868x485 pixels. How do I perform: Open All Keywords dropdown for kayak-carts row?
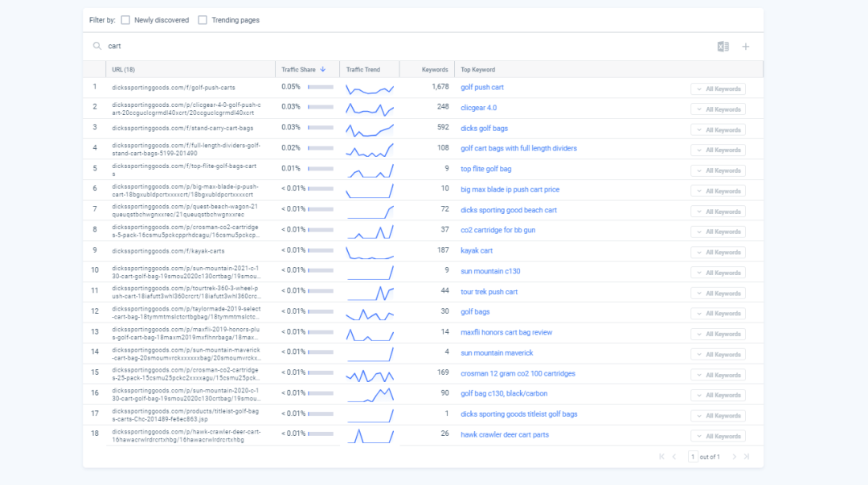(718, 253)
